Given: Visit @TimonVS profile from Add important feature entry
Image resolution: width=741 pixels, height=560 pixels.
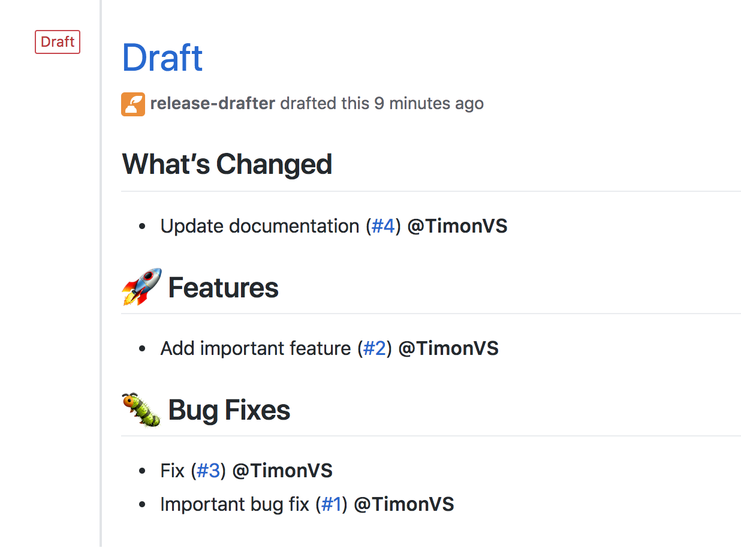Looking at the screenshot, I should [x=448, y=348].
